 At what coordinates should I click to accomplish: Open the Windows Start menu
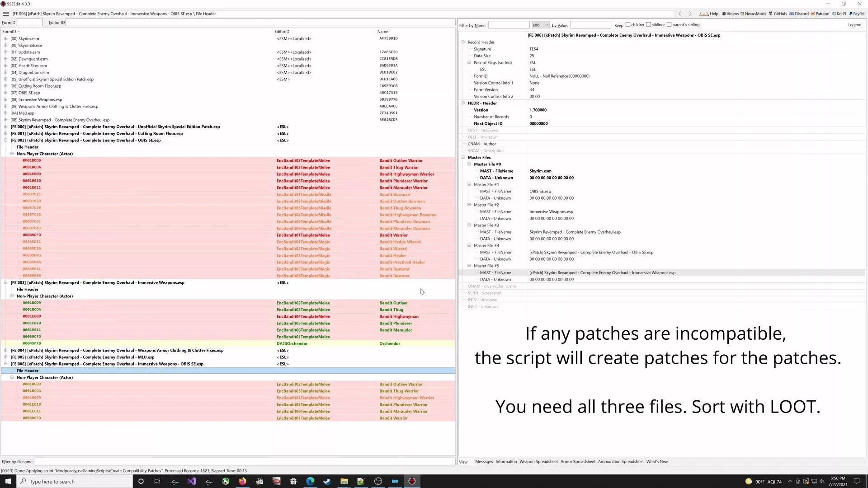[8, 481]
